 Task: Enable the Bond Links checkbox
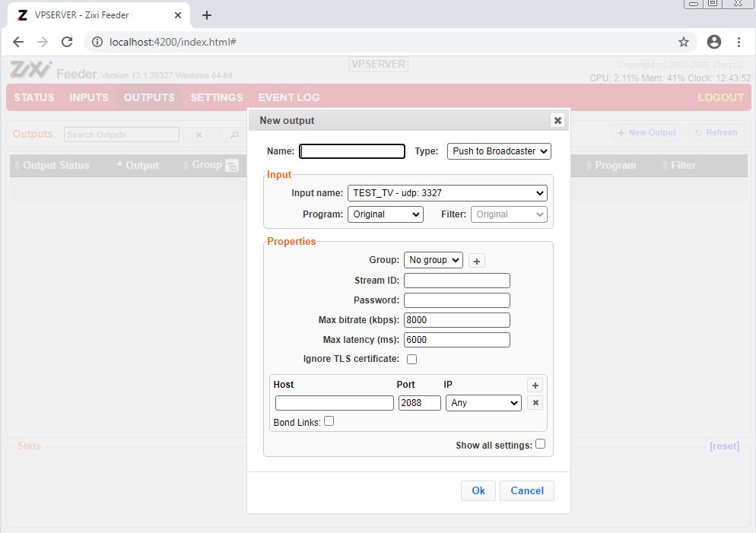point(329,421)
